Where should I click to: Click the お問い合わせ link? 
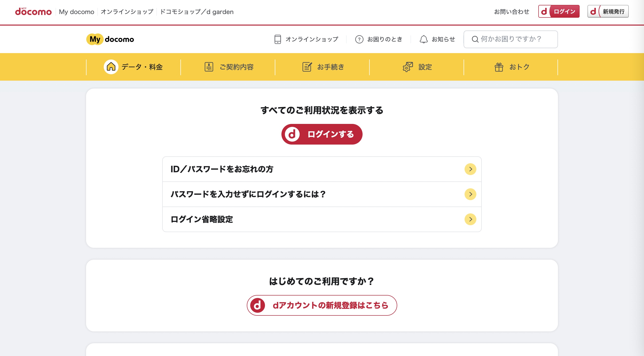click(x=512, y=12)
